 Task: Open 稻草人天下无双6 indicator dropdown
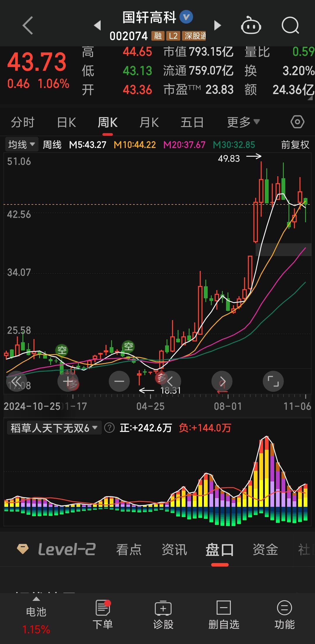pos(54,428)
